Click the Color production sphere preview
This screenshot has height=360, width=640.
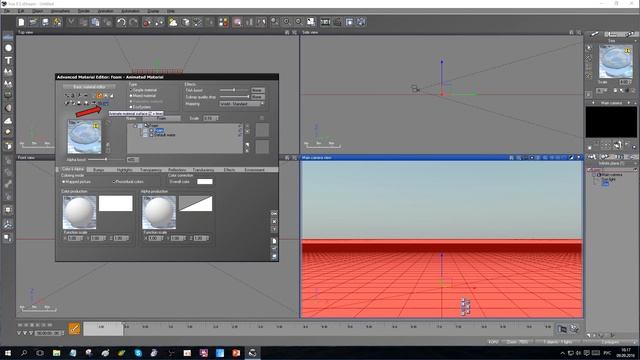[80, 212]
